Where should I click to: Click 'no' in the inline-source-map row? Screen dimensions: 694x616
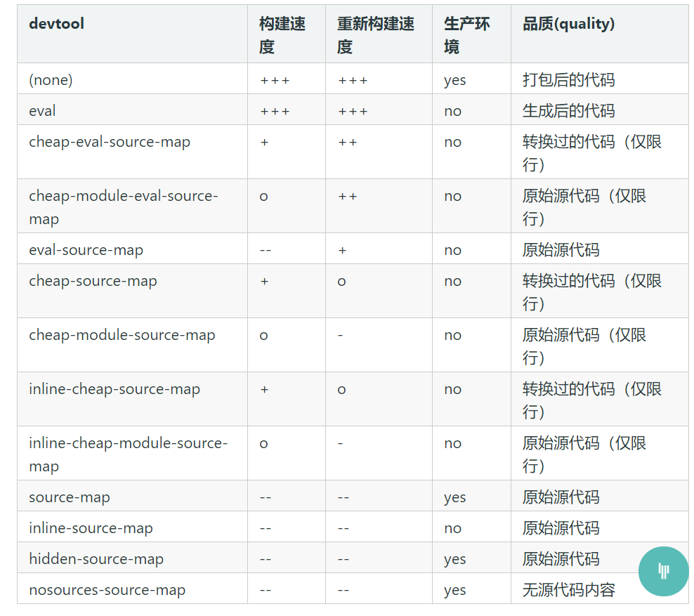point(453,528)
